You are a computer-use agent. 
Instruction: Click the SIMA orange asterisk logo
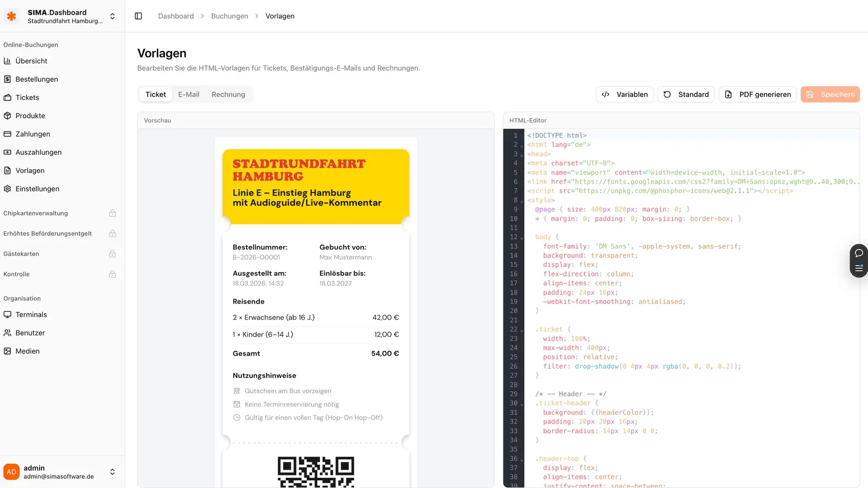11,16
